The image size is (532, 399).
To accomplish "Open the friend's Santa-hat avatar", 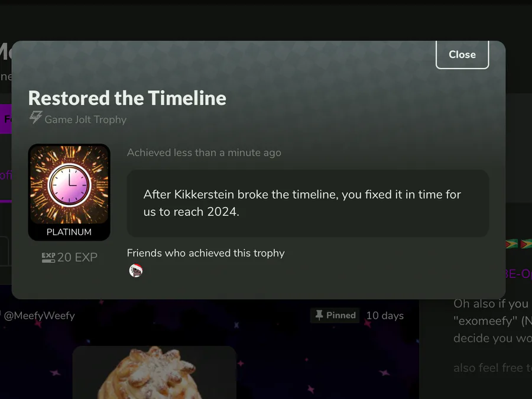I will pos(136,270).
